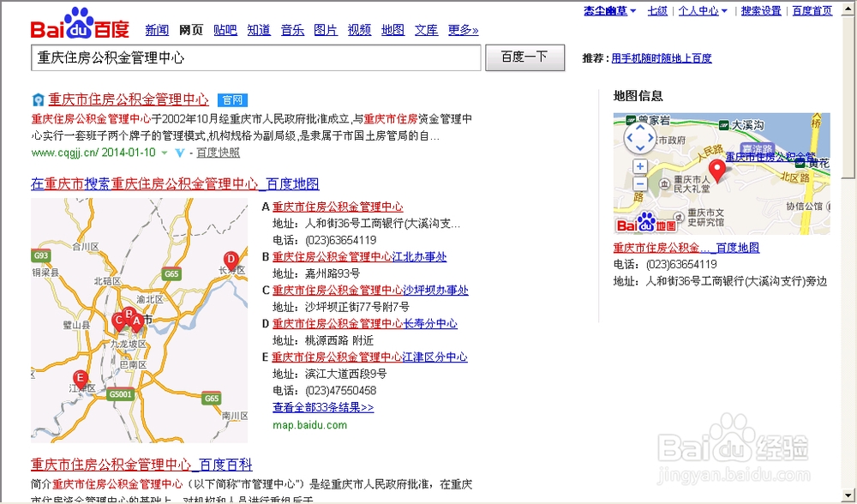Click phone (023)47550458 text
The height and width of the screenshot is (504, 857).
(x=340, y=391)
